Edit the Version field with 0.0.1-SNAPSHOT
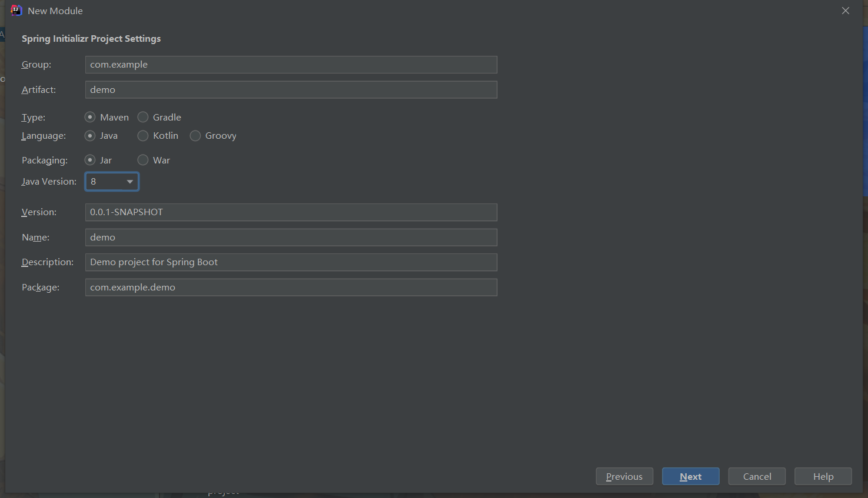 291,212
